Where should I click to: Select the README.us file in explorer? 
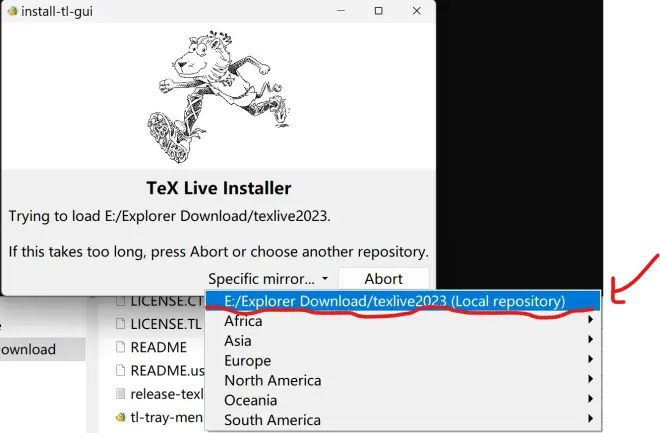160,370
